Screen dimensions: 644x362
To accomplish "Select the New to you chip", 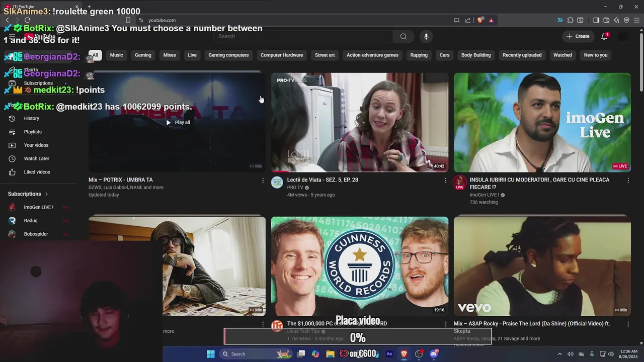I will click(x=596, y=55).
